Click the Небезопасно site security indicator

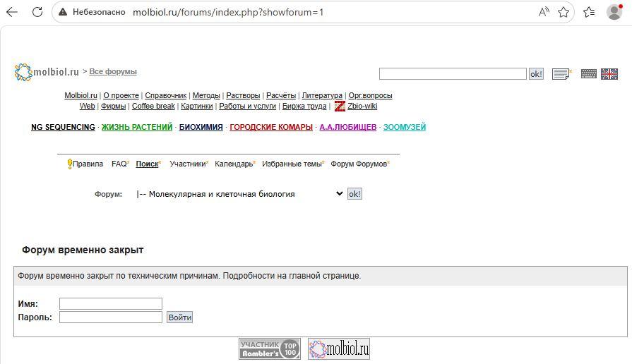[x=93, y=12]
